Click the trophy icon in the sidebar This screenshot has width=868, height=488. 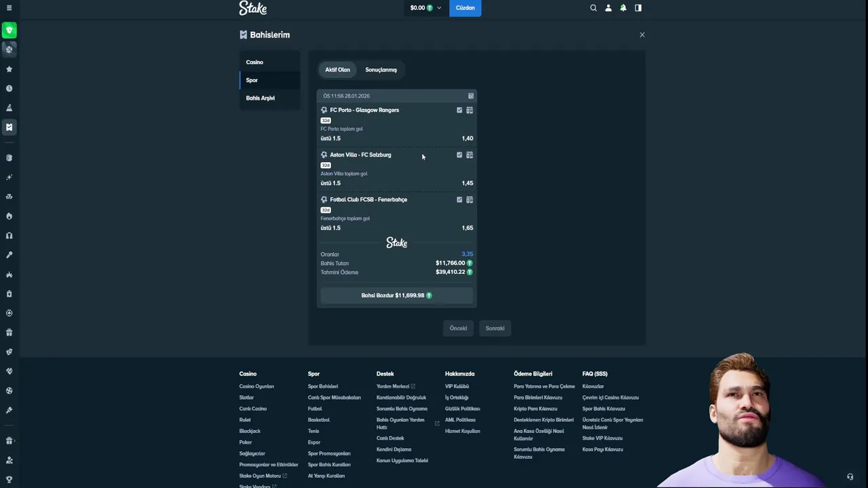9,479
